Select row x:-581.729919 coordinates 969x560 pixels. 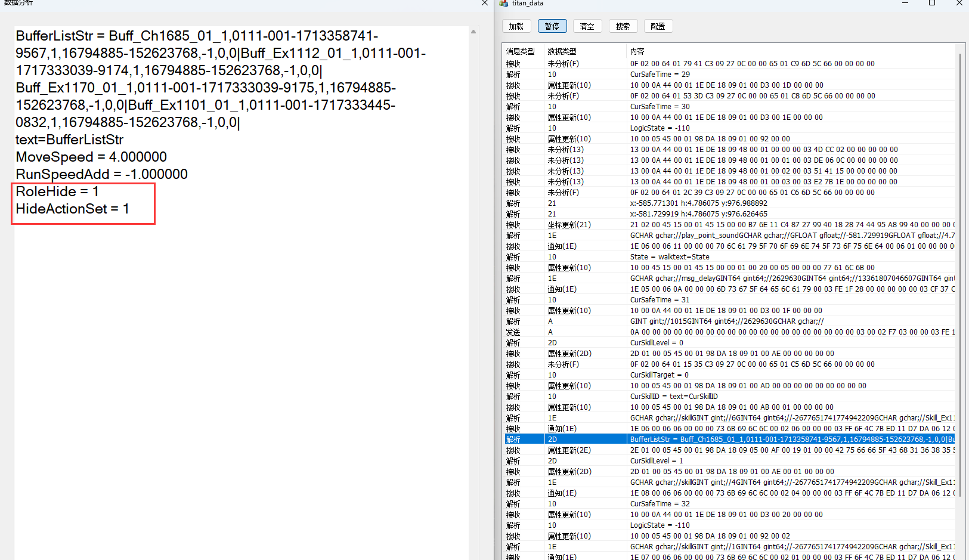pyautogui.click(x=730, y=214)
